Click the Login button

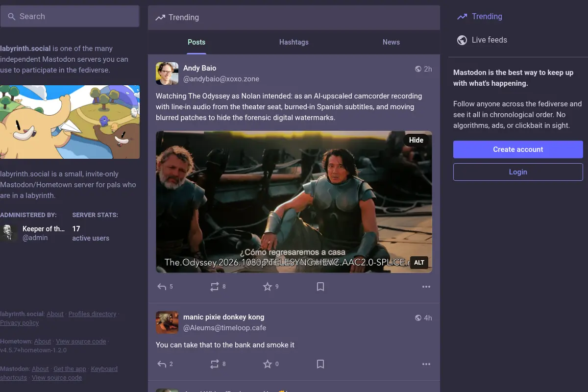(x=518, y=172)
